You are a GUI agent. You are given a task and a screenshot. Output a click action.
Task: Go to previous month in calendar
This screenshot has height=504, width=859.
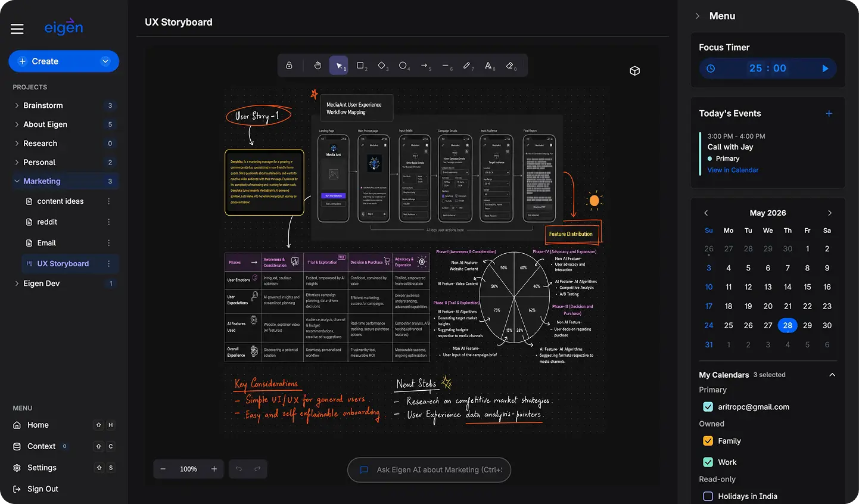pyautogui.click(x=706, y=213)
